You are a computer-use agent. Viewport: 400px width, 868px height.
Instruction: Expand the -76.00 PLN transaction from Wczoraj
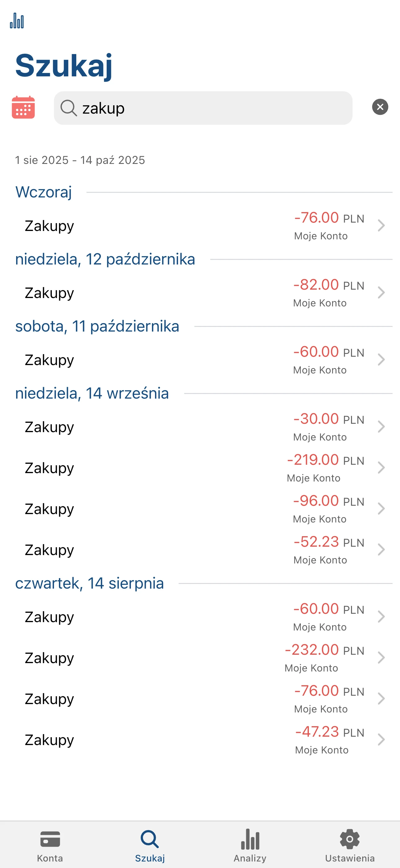381,226
